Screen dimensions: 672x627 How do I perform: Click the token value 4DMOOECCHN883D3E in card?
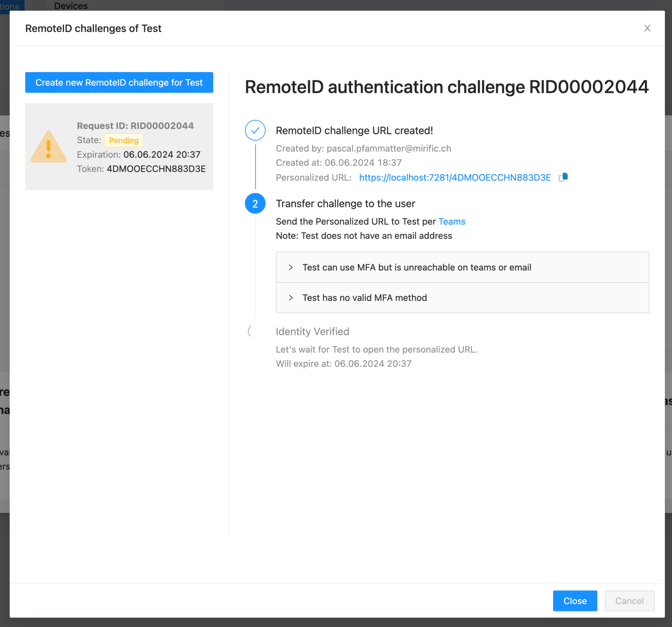tap(156, 169)
